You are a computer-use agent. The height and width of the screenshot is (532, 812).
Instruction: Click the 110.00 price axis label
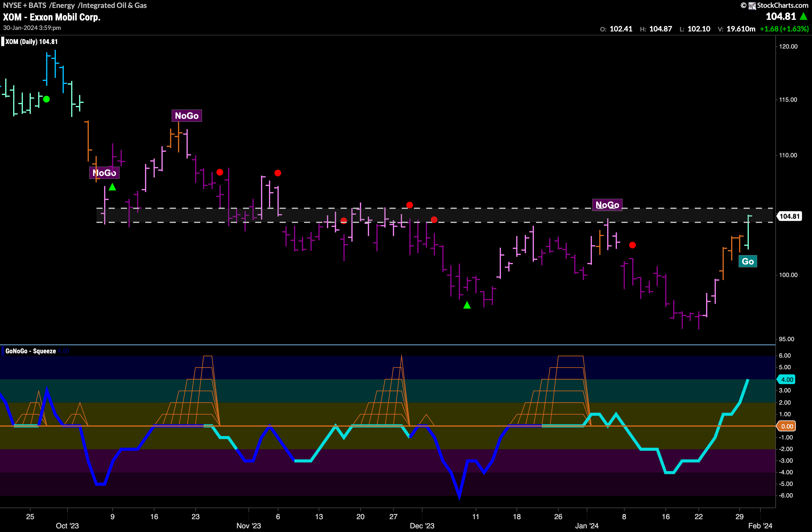click(x=788, y=155)
